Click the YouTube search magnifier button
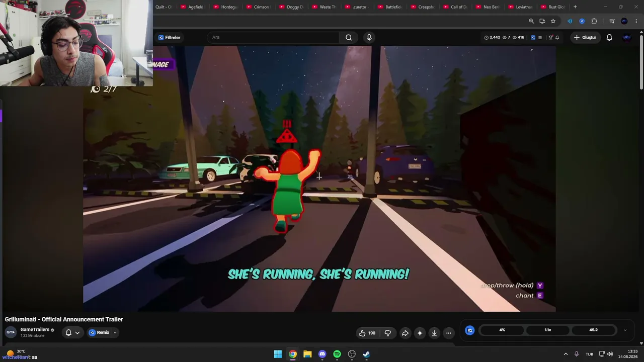Viewport: 644px width, 362px height. pos(349,37)
